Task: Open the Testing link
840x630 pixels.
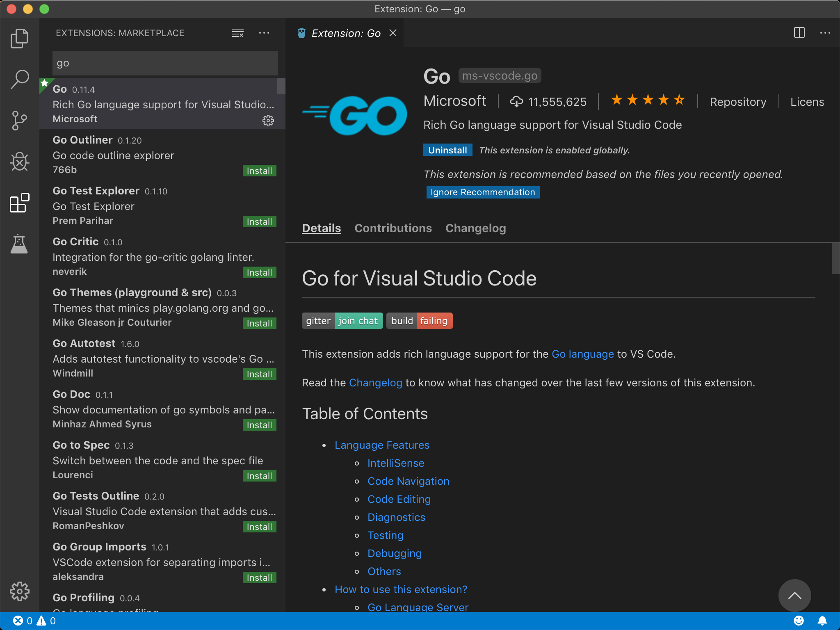Action: pos(386,535)
